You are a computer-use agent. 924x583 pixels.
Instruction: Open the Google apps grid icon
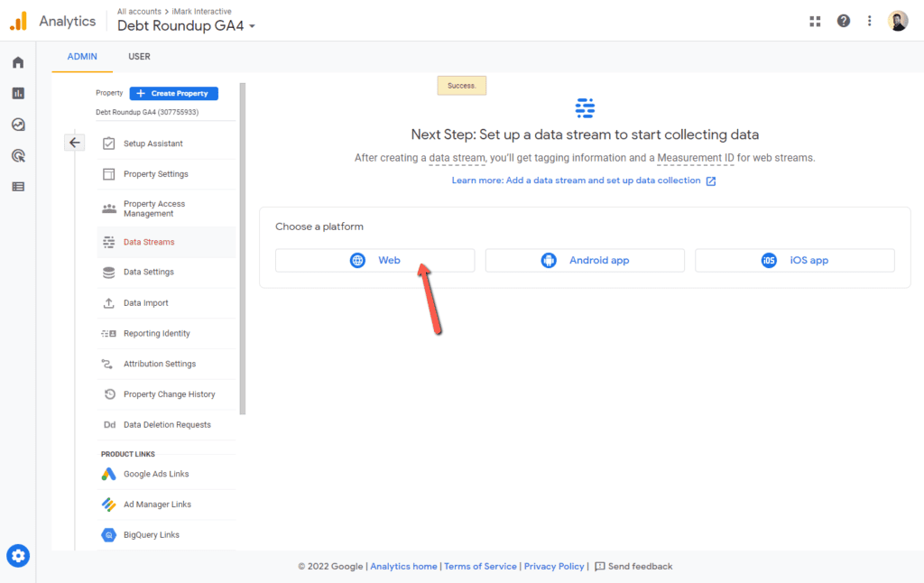(x=815, y=22)
